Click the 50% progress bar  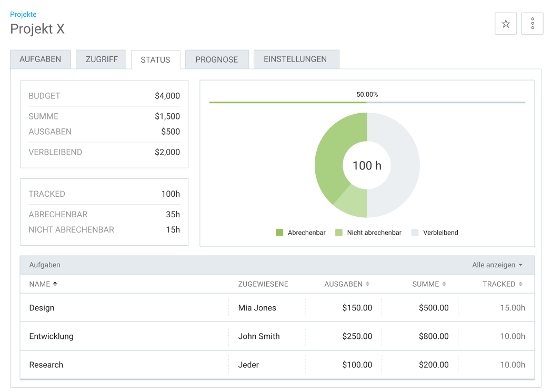click(367, 101)
